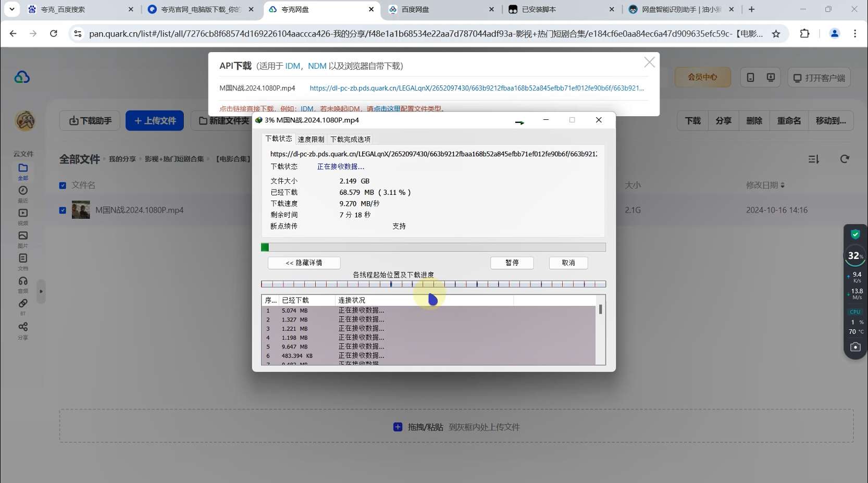
Task: Collapse details via 隐藏详情 in IDM dialog
Action: (304, 263)
